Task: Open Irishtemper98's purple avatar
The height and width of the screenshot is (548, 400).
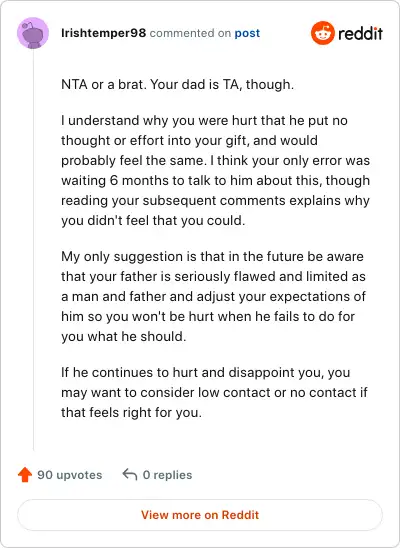Action: [33, 33]
